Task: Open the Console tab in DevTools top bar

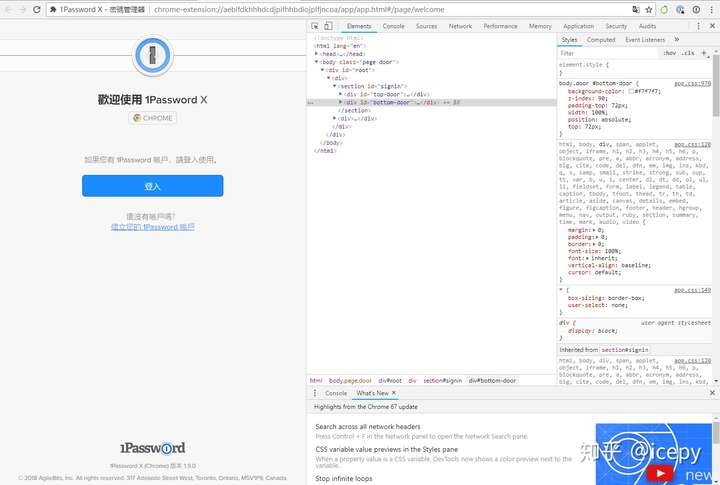Action: 394,26
